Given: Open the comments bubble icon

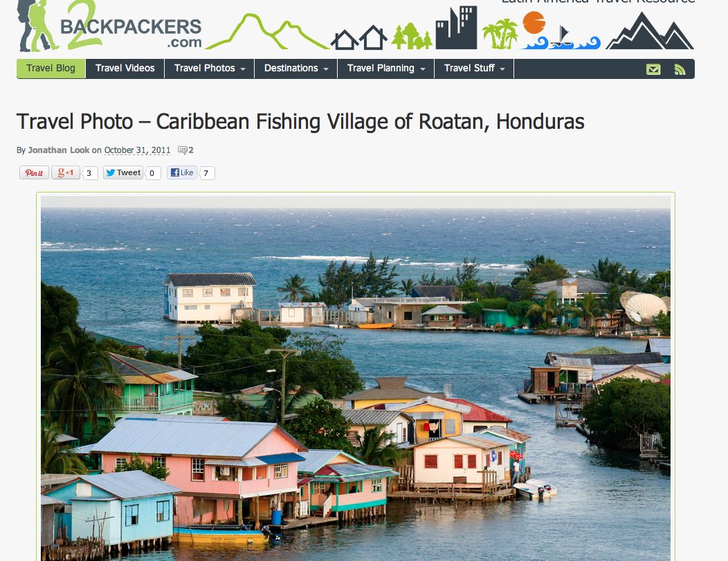Looking at the screenshot, I should (183, 150).
